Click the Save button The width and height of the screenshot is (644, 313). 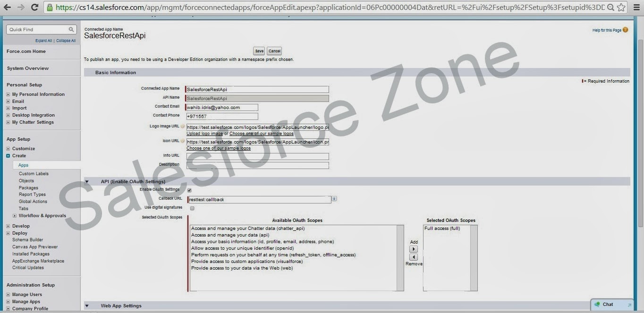pos(259,51)
